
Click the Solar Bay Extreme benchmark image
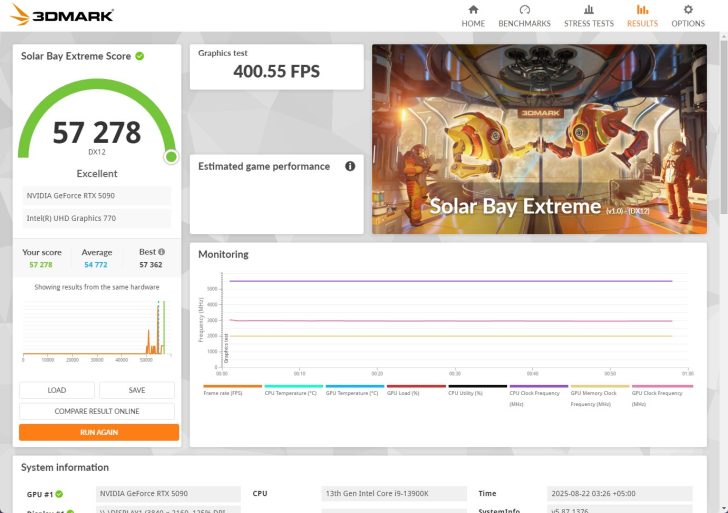pyautogui.click(x=540, y=139)
